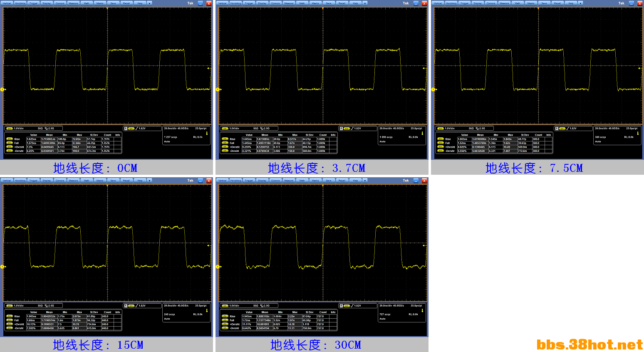Open the Save menu in the 30CM panel

329,181
